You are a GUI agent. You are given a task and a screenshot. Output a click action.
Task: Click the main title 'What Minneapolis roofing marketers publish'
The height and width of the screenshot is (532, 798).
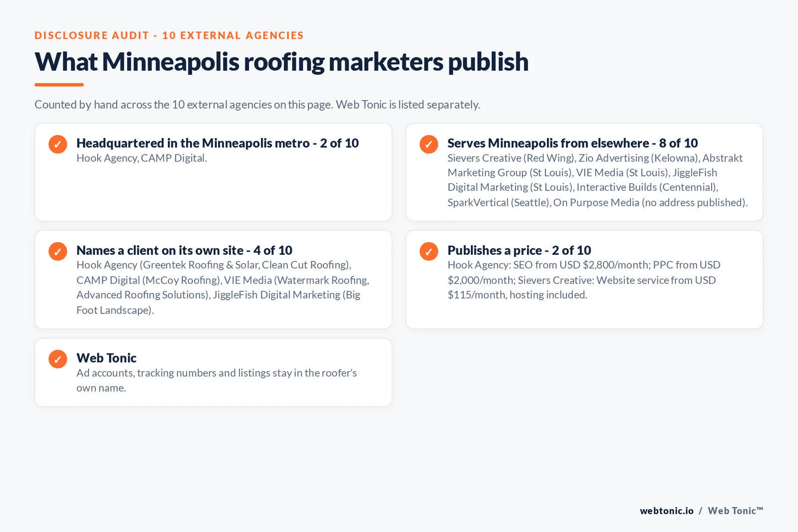(x=281, y=62)
